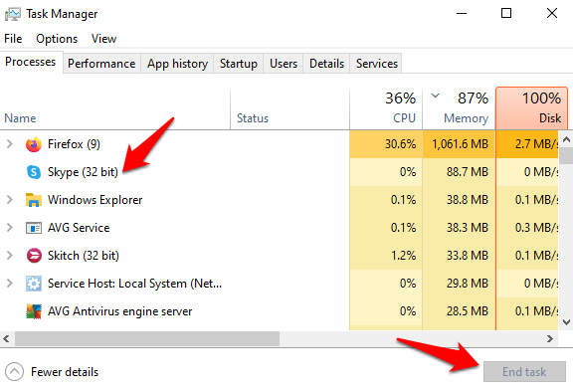Open the View menu
This screenshot has height=392, width=573.
[103, 39]
